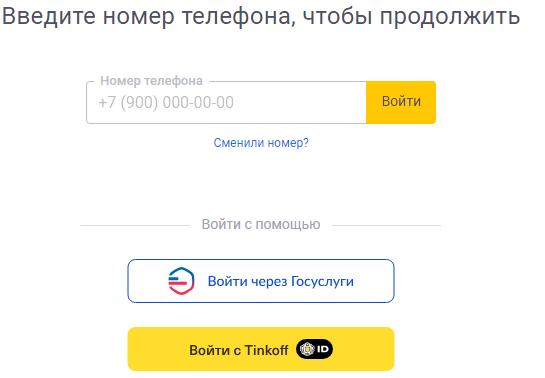Screen dimensions: 545x378
Task: Click the red and blue stripes of the Госуслуги logo
Action: (x=178, y=281)
